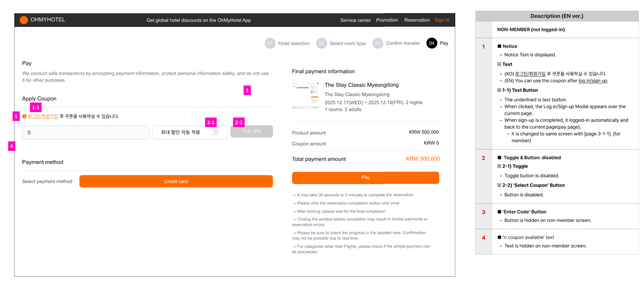Viewport: 644px width, 283px height.
Task: Open the Service center menu
Action: click(x=355, y=20)
